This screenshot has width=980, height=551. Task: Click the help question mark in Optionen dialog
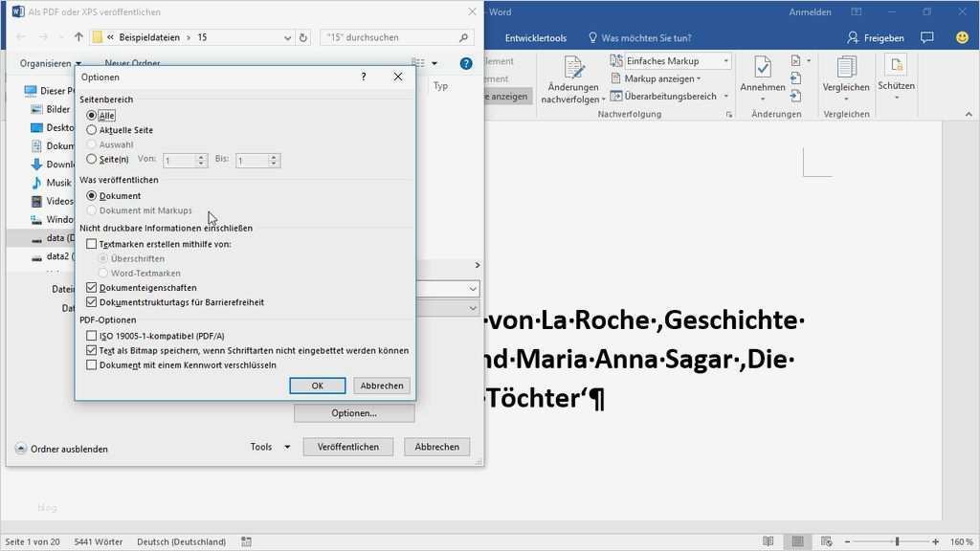click(363, 77)
